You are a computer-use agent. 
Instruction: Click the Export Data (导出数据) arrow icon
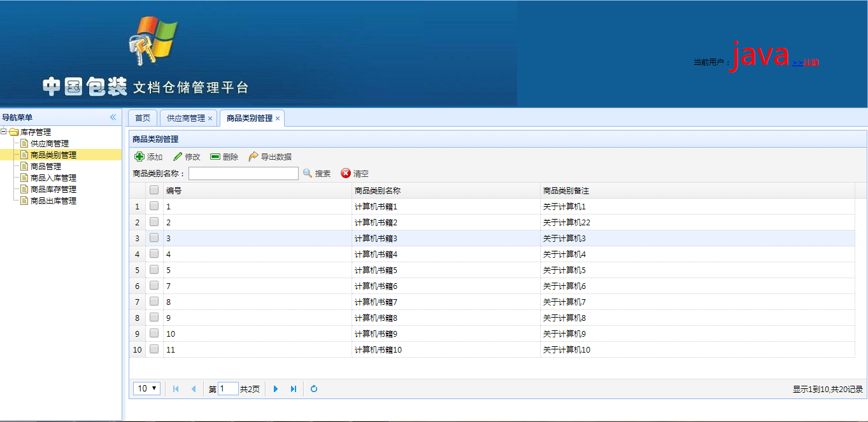253,157
